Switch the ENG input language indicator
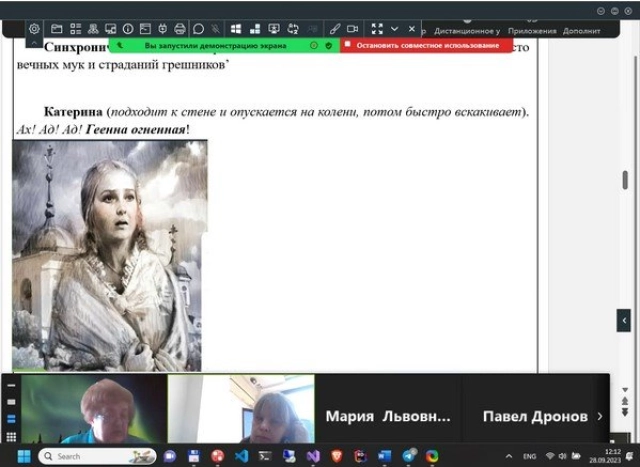This screenshot has width=640, height=467. click(529, 456)
